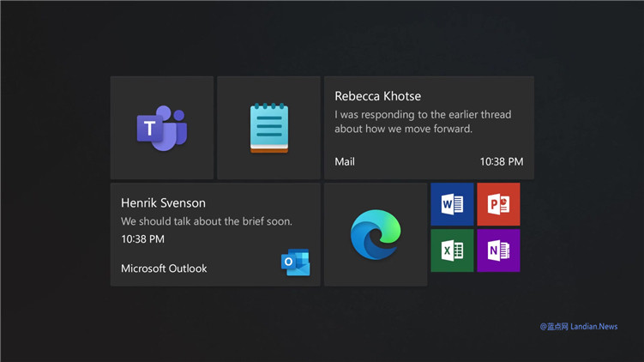Select 'We should talk about the brief soon.' text
The width and height of the screenshot is (644, 362).
point(207,221)
